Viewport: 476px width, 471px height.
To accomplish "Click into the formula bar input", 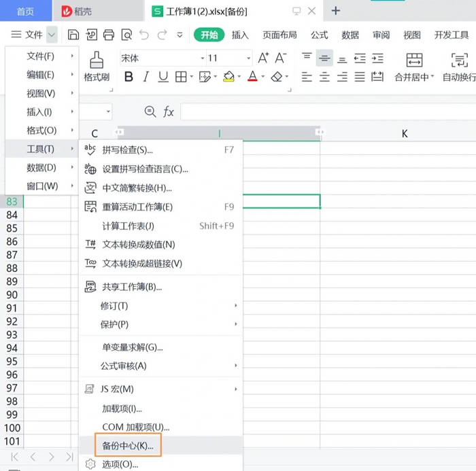I will click(x=328, y=111).
